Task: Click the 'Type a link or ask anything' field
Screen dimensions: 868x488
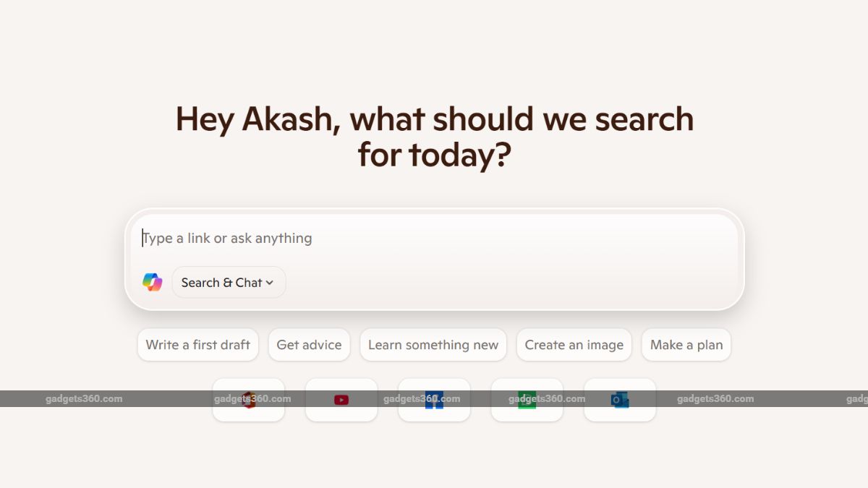Action: [x=434, y=239]
